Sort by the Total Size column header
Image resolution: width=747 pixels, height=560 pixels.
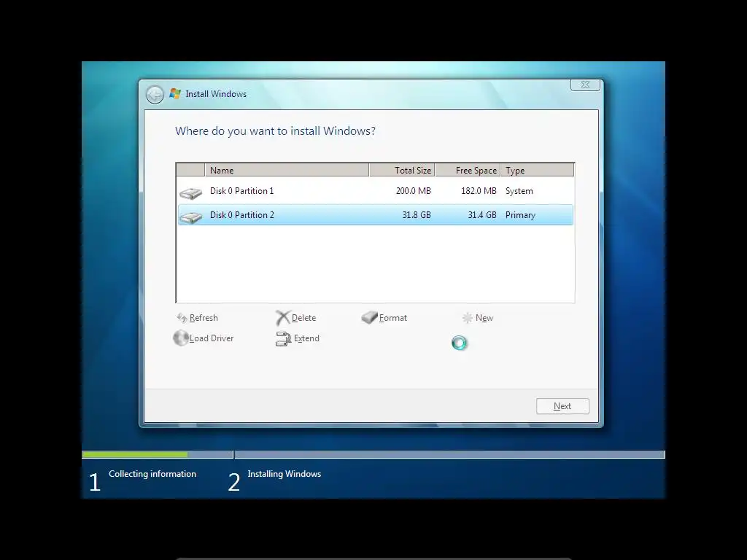(x=402, y=170)
